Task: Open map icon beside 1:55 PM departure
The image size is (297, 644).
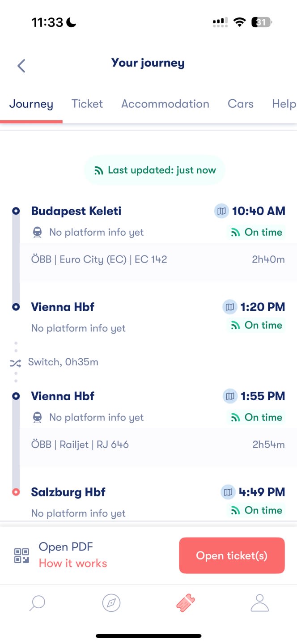Action: 230,396
